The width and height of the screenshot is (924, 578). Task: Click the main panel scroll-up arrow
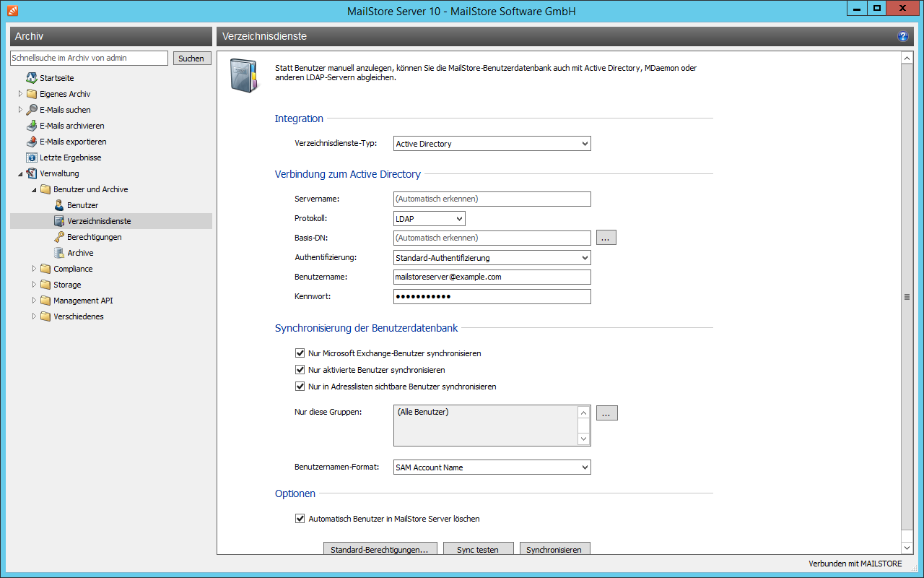click(x=907, y=58)
